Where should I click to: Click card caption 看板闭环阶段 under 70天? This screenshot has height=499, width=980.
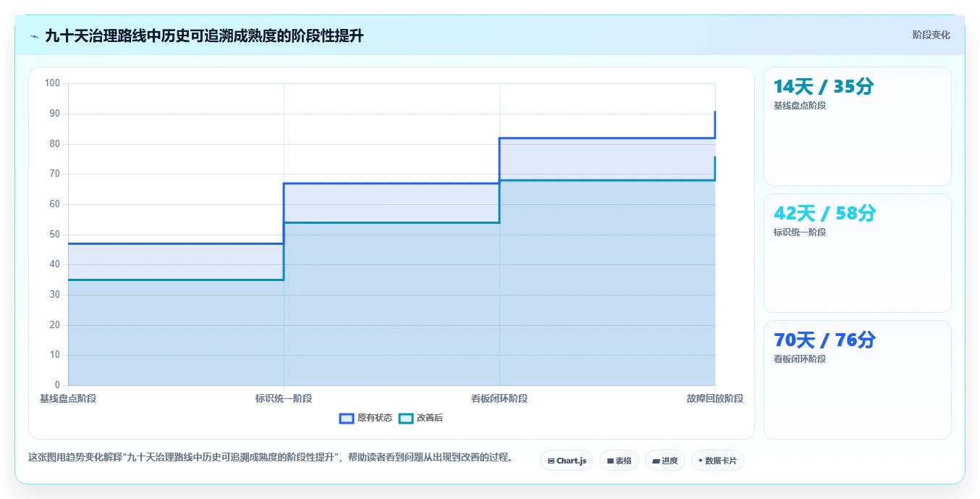[x=800, y=358]
